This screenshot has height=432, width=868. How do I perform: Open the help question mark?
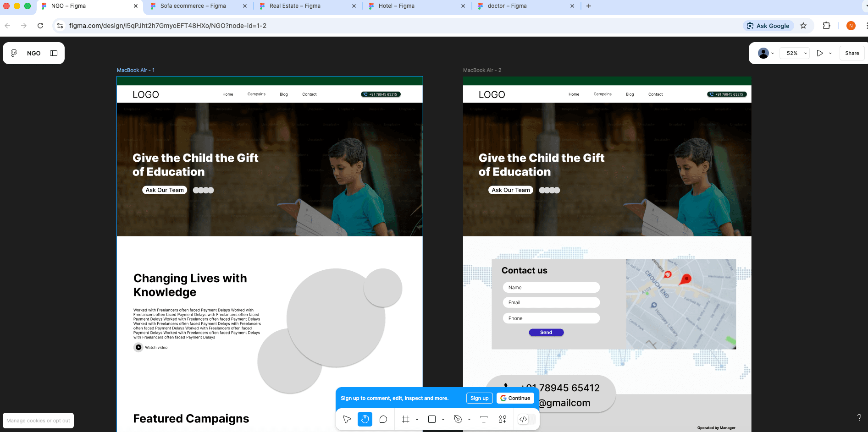(859, 417)
